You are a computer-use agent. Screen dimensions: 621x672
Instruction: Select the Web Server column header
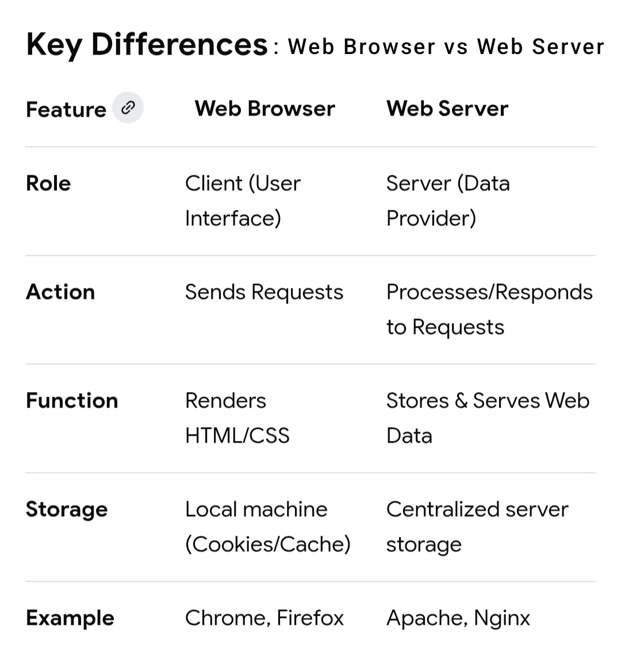point(447,109)
